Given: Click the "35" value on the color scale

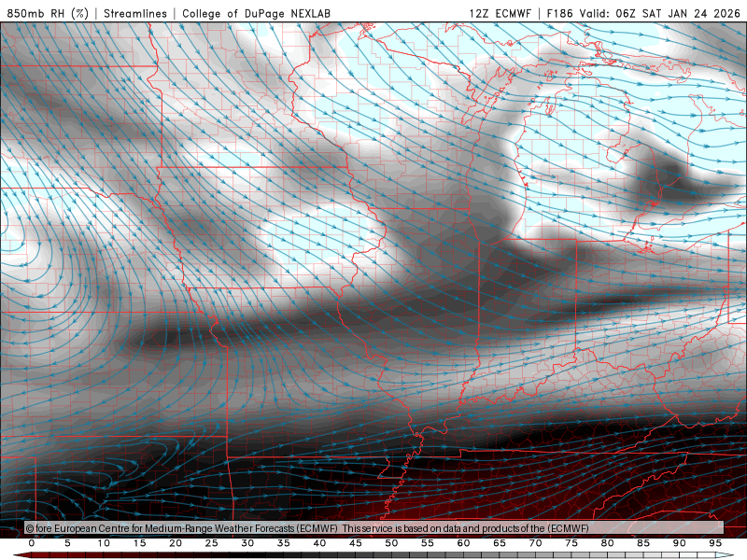Looking at the screenshot, I should pyautogui.click(x=284, y=543).
